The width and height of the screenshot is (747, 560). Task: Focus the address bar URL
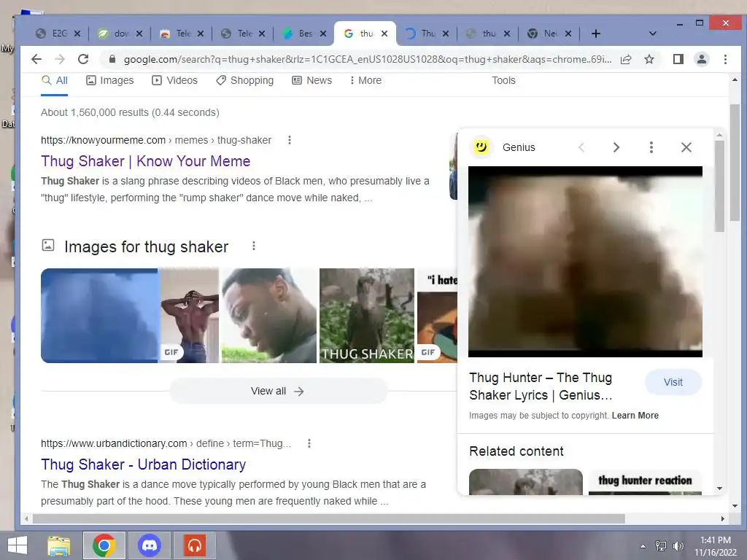coord(368,59)
